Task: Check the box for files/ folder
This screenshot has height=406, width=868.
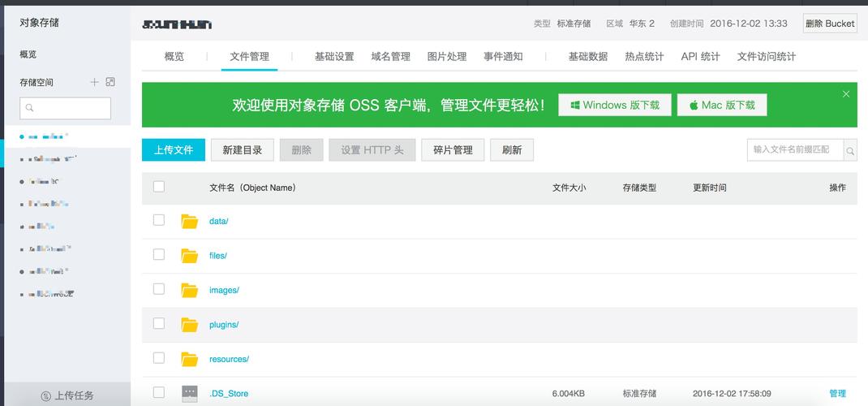Action: point(159,255)
